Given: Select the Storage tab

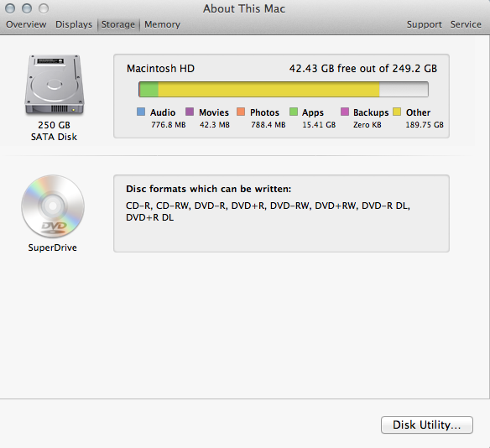Looking at the screenshot, I should point(118,24).
